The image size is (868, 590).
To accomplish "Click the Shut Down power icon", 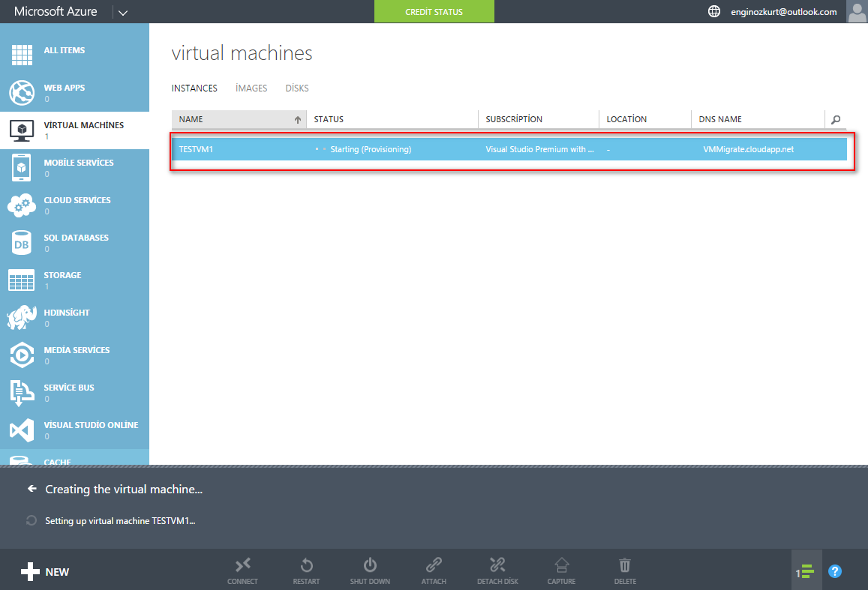I will tap(370, 565).
